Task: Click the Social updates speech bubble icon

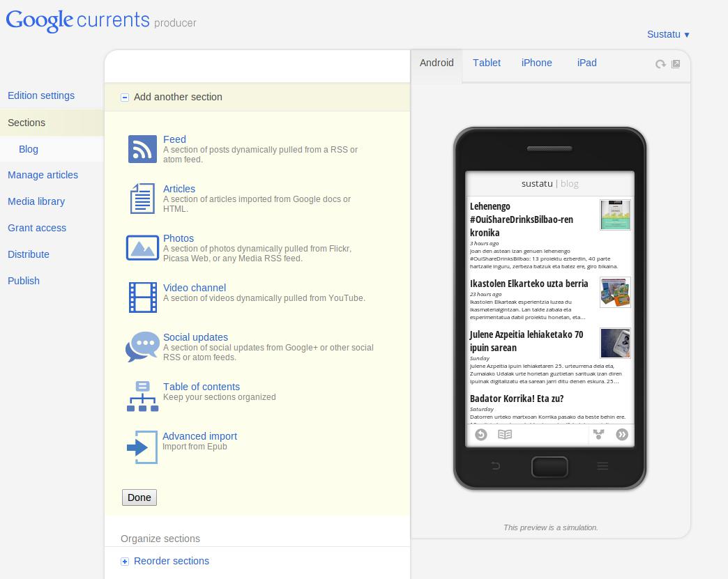Action: point(142,346)
